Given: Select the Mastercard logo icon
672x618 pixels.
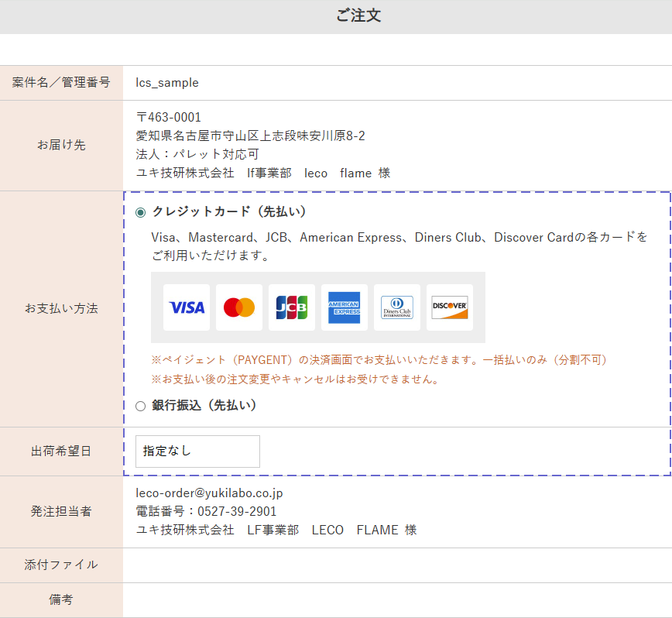Looking at the screenshot, I should [238, 307].
